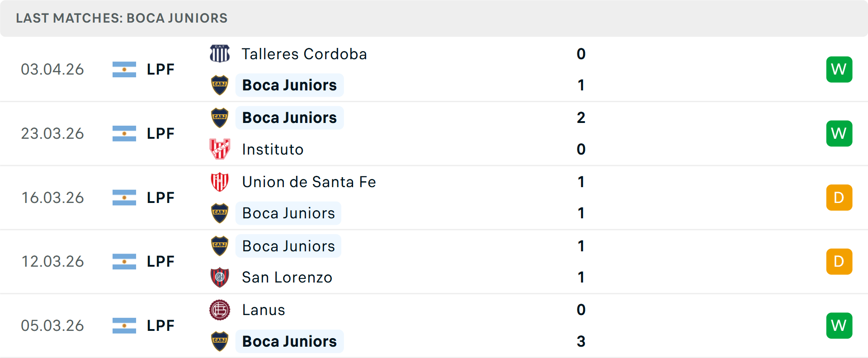Select the San Lorenzo club badge
This screenshot has height=358, width=868.
[x=220, y=277]
